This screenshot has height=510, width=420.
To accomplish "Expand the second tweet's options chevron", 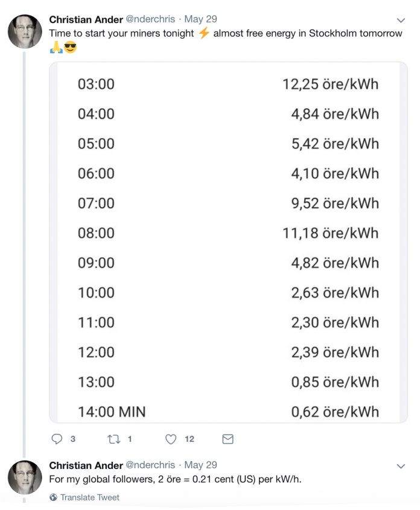I will click(x=401, y=466).
